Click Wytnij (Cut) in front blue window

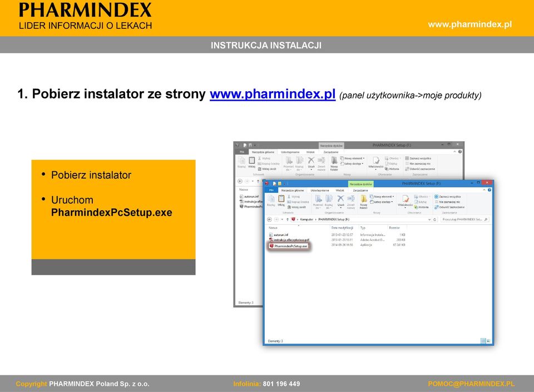click(x=293, y=197)
